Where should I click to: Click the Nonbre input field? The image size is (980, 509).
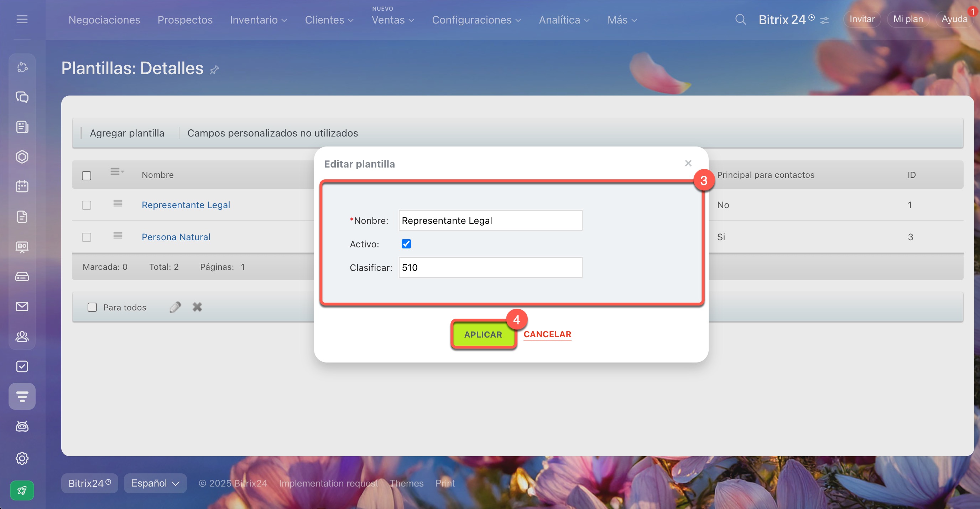click(490, 220)
